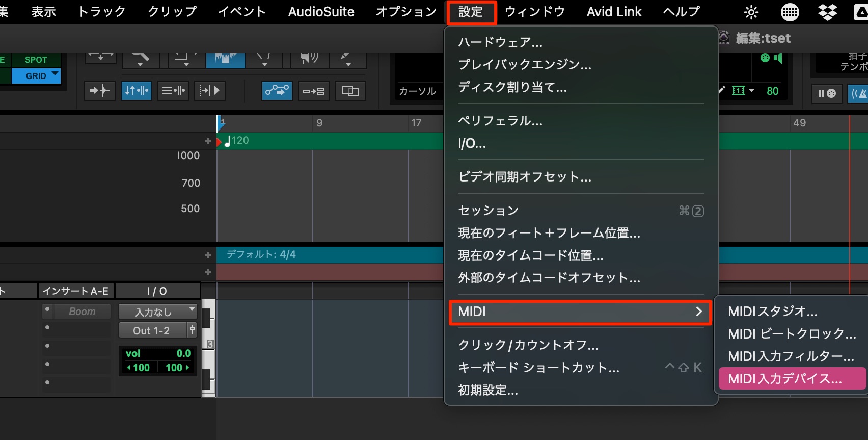868x440 pixels.
Task: Choose ペリフェラル... menu item
Action: click(x=581, y=121)
